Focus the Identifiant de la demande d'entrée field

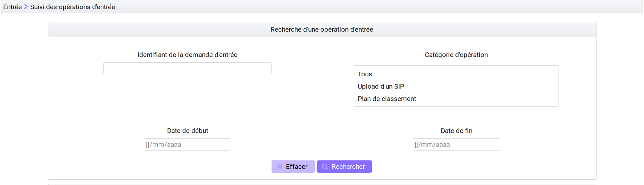click(x=187, y=68)
